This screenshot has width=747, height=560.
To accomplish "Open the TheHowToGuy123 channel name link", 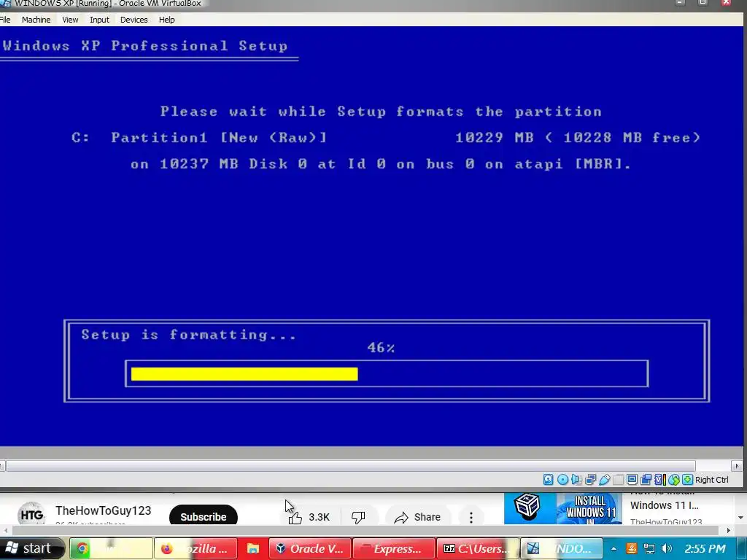I will coord(103,510).
